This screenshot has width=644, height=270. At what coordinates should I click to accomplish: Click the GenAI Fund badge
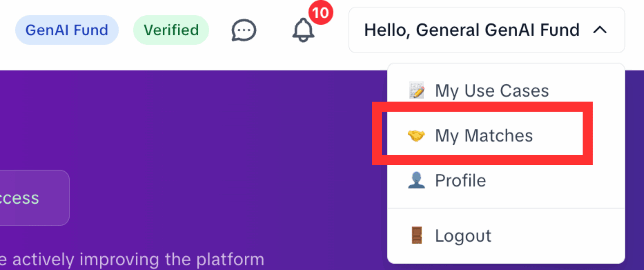(67, 30)
